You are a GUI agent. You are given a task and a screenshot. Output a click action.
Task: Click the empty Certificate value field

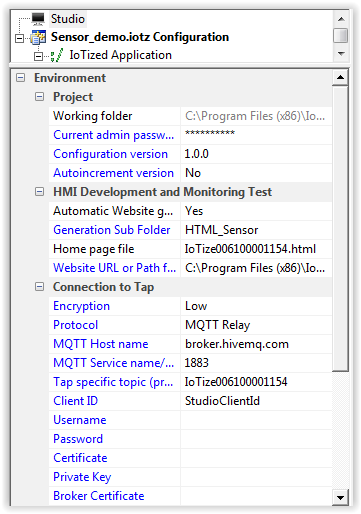(x=256, y=458)
